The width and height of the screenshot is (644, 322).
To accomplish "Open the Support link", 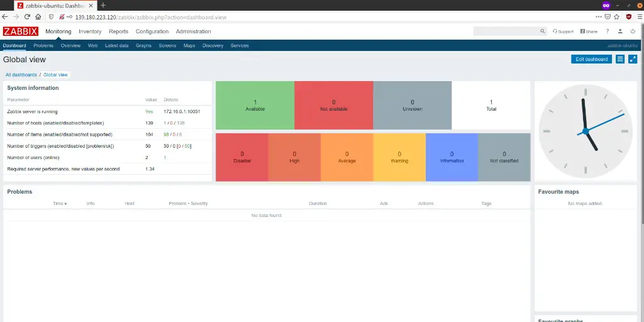I will tap(563, 31).
